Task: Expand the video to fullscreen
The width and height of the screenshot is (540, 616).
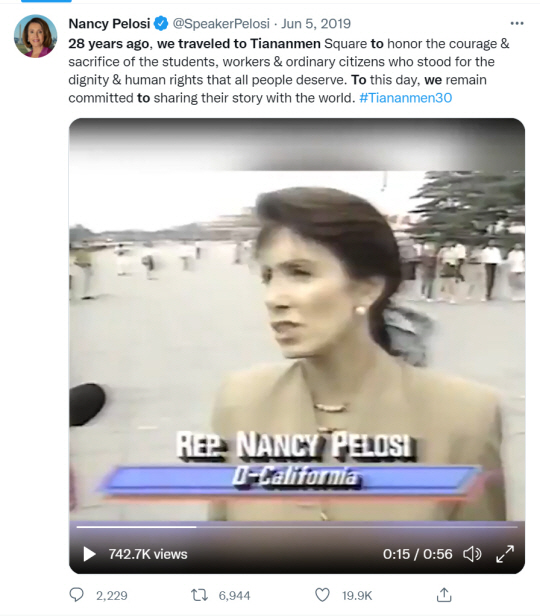Action: tap(505, 554)
